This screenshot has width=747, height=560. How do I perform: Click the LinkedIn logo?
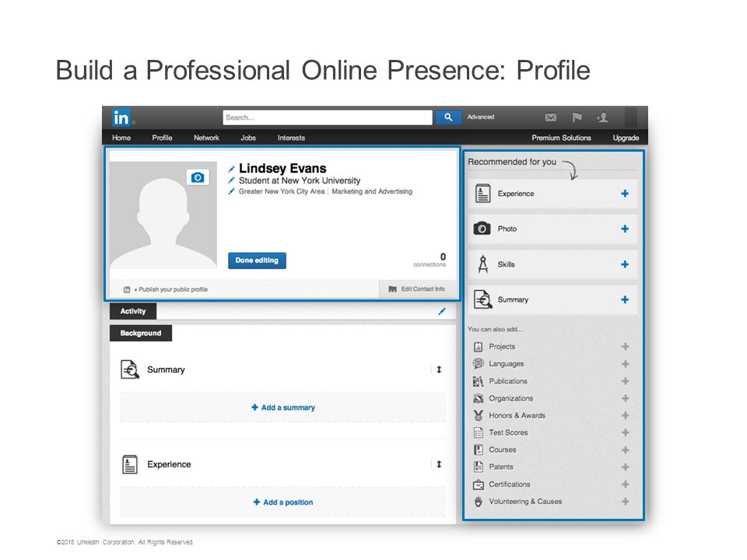click(x=121, y=117)
